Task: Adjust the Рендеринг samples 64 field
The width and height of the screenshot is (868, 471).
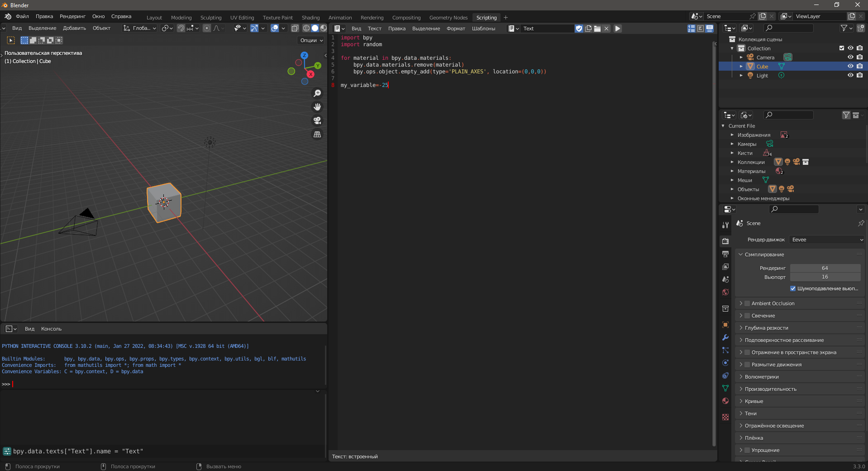Action: pyautogui.click(x=825, y=268)
